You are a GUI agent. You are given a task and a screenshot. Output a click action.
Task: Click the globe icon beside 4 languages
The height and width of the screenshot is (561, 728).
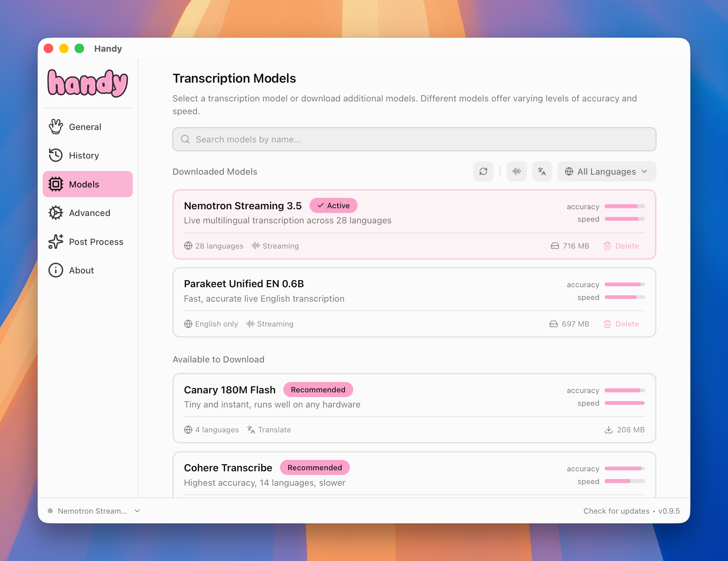[188, 430]
